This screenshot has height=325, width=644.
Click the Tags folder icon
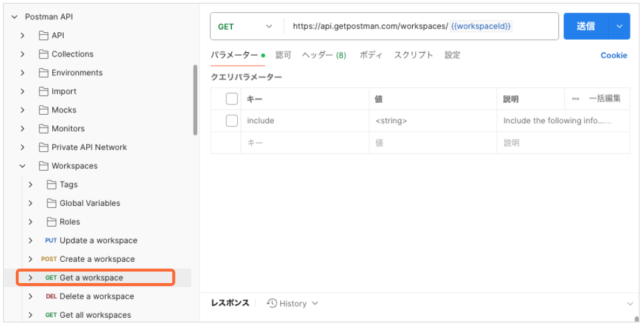[52, 185]
